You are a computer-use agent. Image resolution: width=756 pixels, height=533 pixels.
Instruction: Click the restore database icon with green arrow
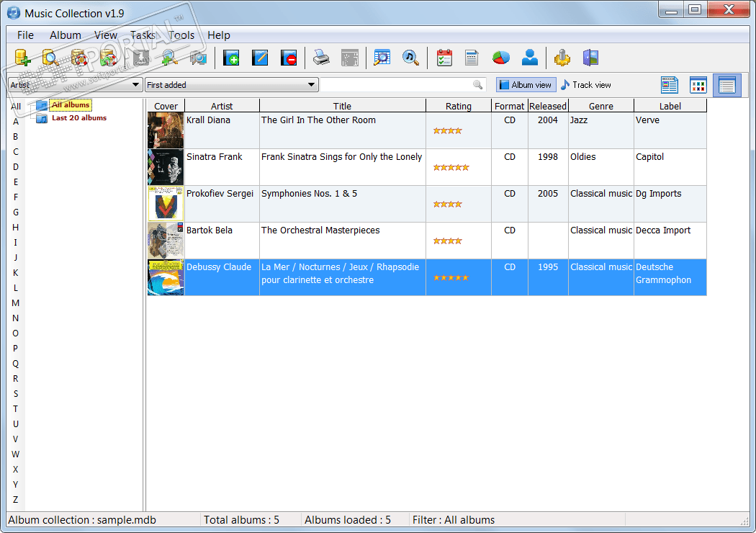click(x=109, y=58)
